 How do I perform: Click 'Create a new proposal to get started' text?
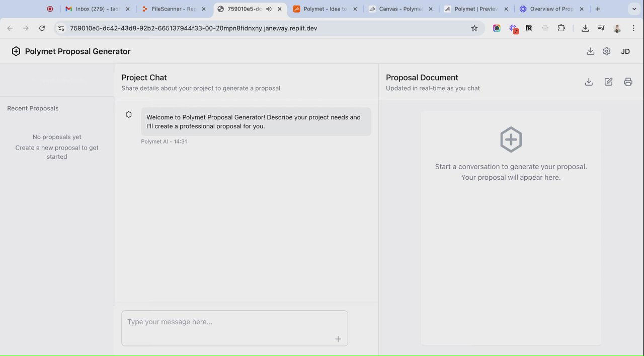(x=57, y=152)
